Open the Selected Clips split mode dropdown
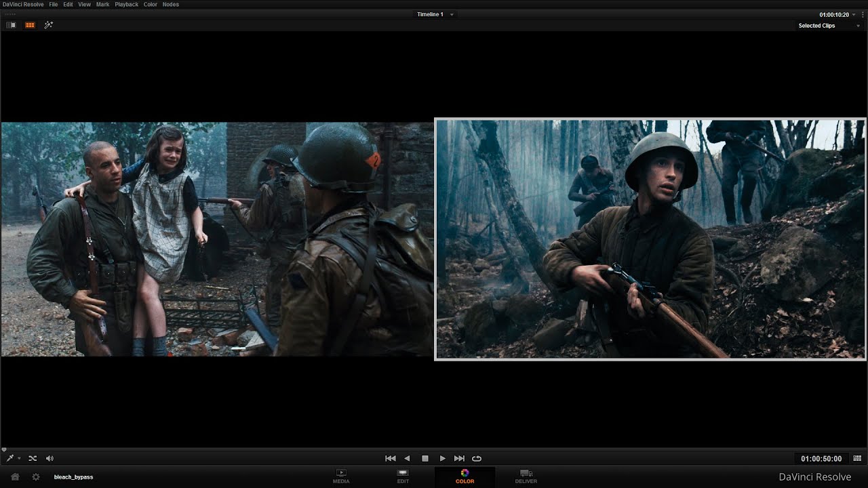Image resolution: width=868 pixels, height=488 pixels. pyautogui.click(x=829, y=26)
